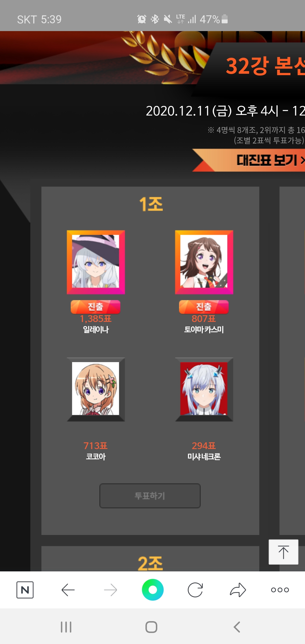Select the 미샤네크론 character portrait
This screenshot has width=305, height=644.
coord(204,389)
